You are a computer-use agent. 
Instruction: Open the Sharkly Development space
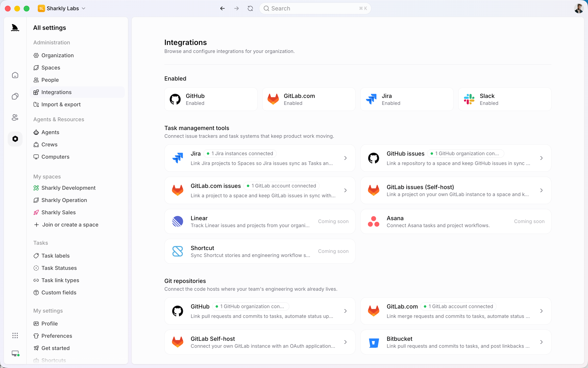tap(77, 188)
